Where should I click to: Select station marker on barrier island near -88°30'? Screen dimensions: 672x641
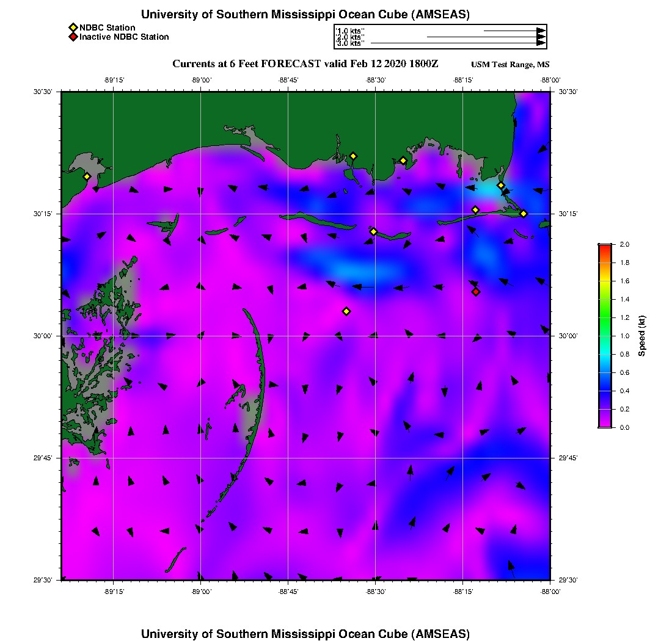[x=373, y=231]
